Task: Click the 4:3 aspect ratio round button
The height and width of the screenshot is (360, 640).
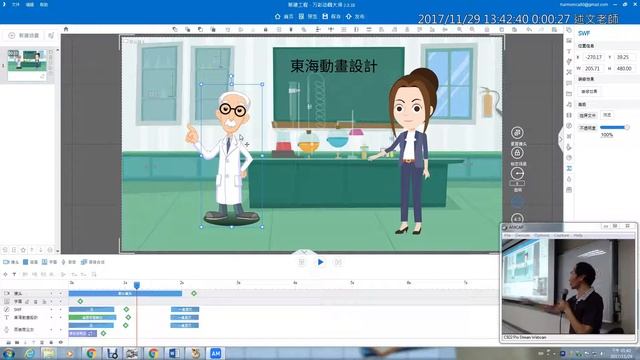Action: tap(517, 219)
